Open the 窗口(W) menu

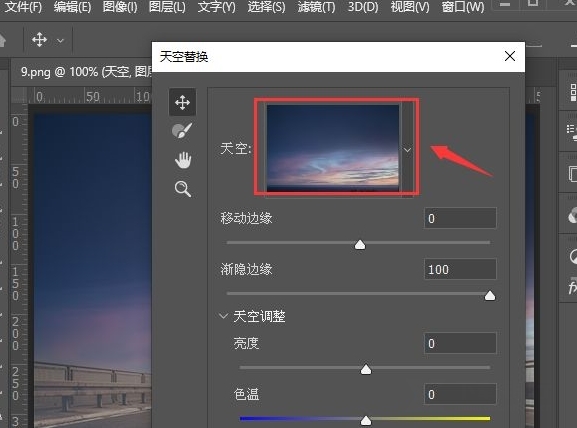[x=463, y=7]
